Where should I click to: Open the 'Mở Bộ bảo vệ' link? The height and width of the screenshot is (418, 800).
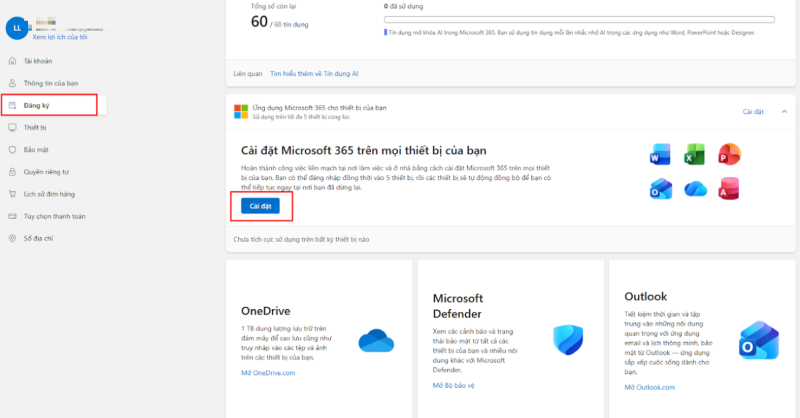pos(453,385)
